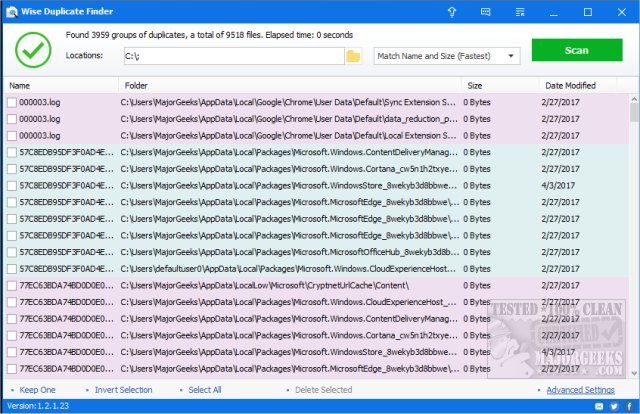The height and width of the screenshot is (414, 640).
Task: Click the Version: 1.2.1.23 status text
Action: 38,406
